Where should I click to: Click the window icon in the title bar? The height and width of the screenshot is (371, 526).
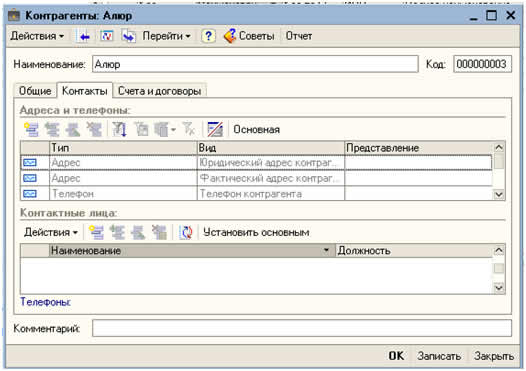click(x=14, y=15)
